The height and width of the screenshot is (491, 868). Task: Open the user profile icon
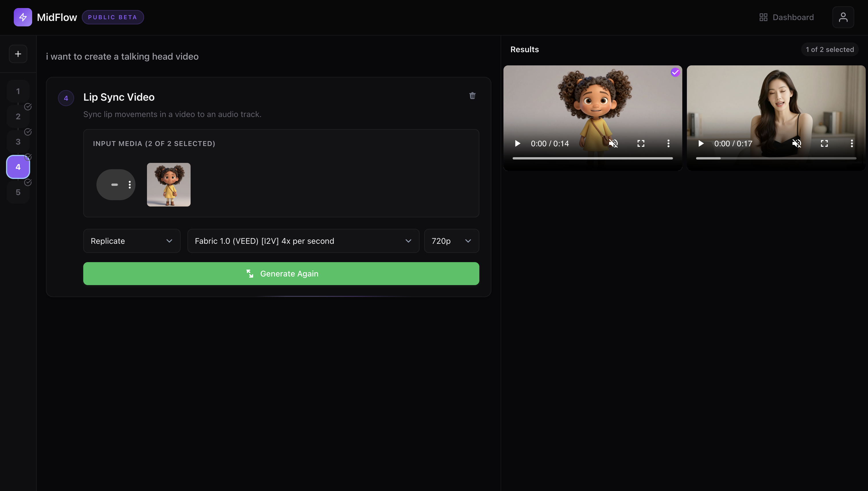click(843, 17)
